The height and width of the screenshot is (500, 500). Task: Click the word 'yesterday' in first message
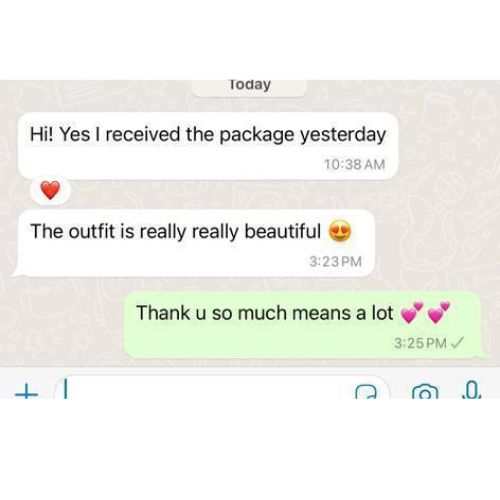coord(343,135)
